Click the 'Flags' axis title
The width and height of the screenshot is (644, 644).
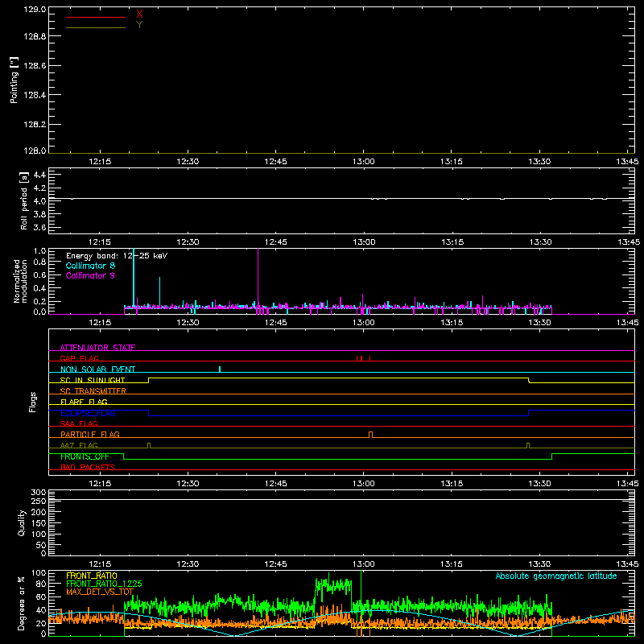point(33,402)
